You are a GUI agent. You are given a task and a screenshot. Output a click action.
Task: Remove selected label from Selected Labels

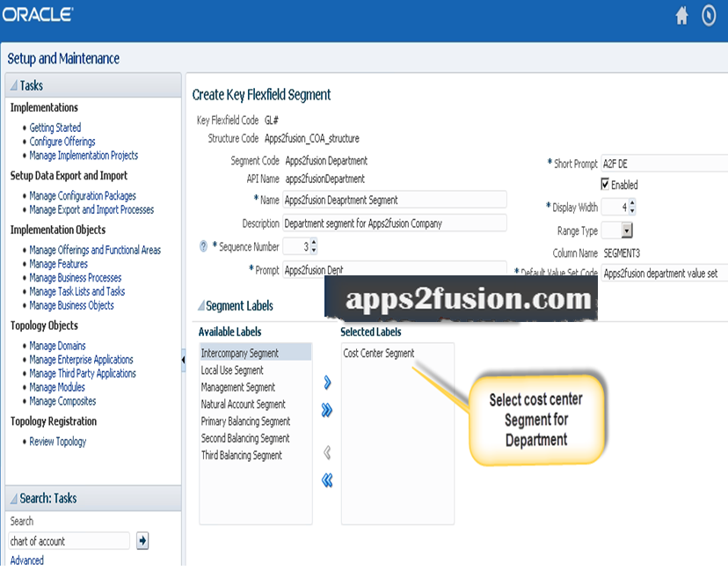(x=327, y=452)
